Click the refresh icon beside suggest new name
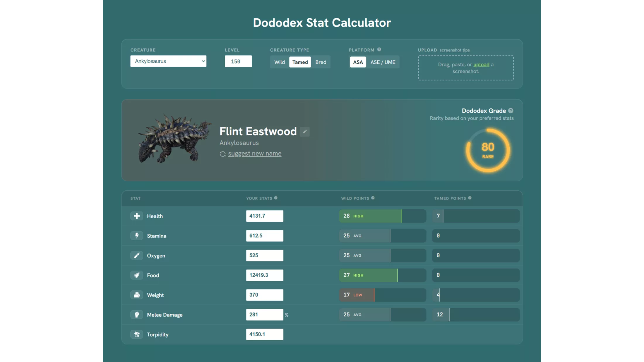Viewport: 644px width, 362px height. pyautogui.click(x=223, y=154)
